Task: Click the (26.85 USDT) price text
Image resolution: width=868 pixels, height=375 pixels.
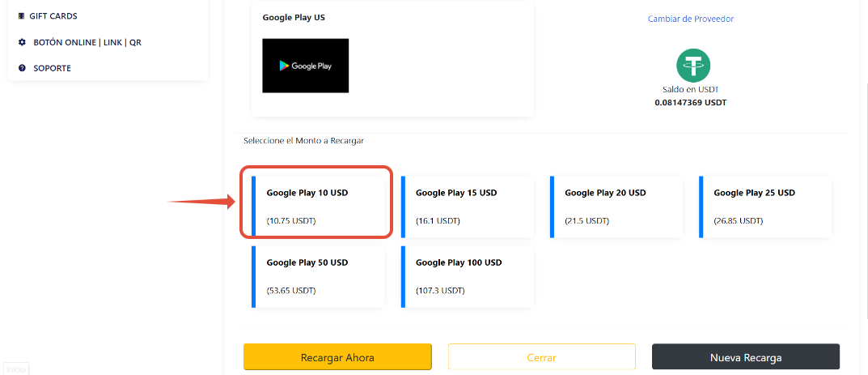Action: [739, 221]
